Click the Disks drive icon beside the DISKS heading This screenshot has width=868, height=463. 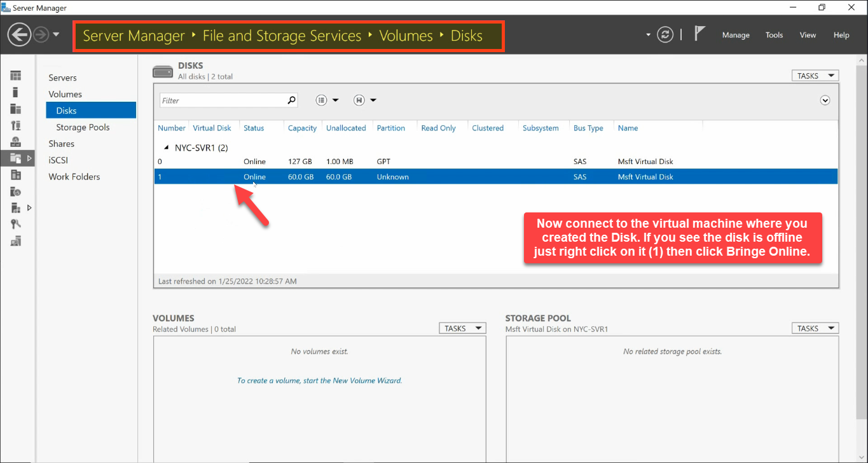(163, 71)
